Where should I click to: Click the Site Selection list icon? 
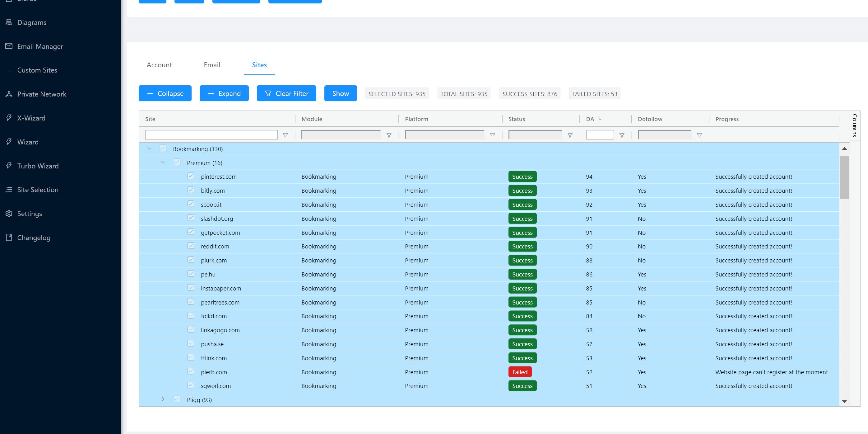(x=9, y=190)
